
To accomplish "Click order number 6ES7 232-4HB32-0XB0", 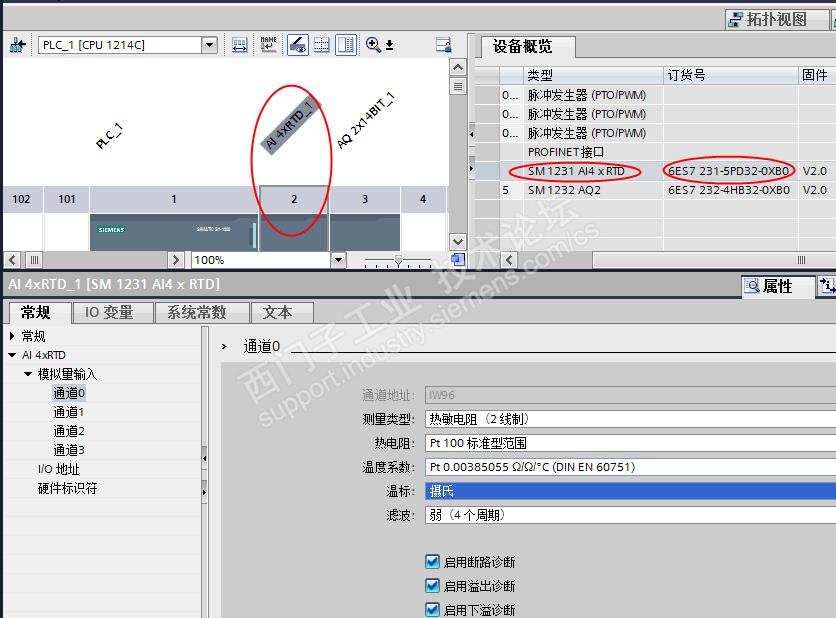I will 728,190.
